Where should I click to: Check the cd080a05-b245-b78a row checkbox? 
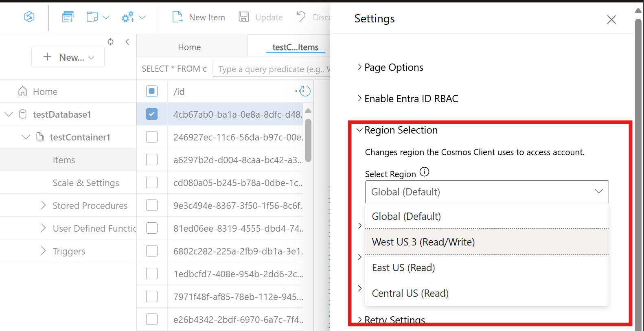tap(152, 182)
